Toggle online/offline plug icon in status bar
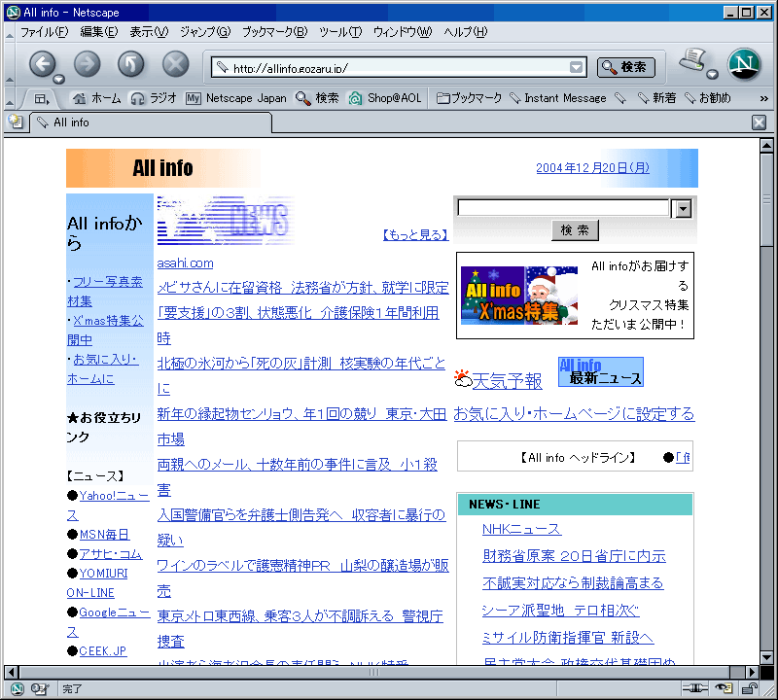Screen dimensions: 778x700 point(694,688)
